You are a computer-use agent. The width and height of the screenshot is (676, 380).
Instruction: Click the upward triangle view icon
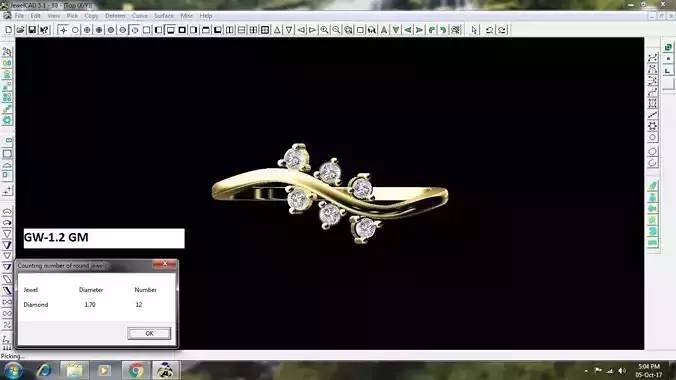(x=277, y=30)
